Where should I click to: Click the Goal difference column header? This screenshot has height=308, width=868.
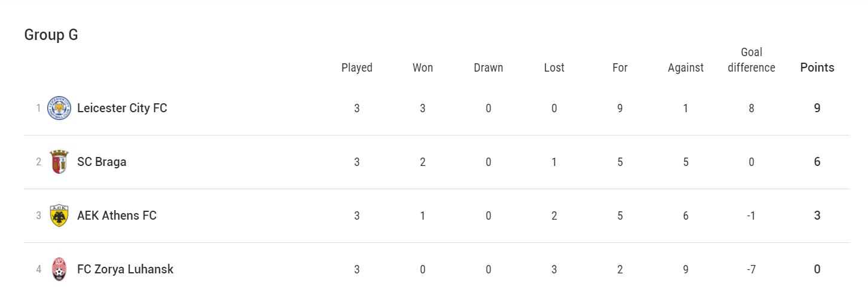tap(751, 60)
